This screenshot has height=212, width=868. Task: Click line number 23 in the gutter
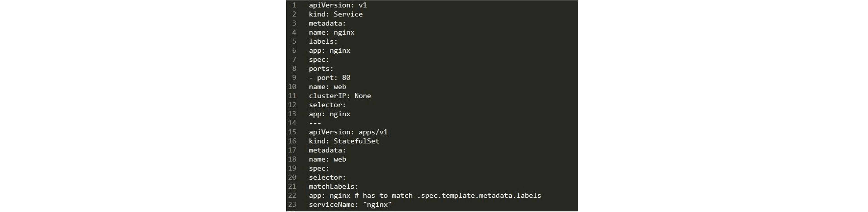pyautogui.click(x=292, y=205)
